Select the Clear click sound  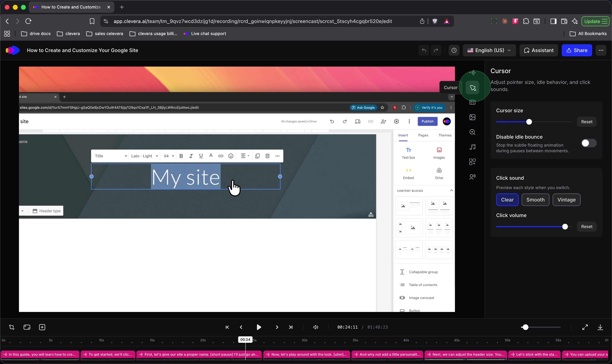coord(507,200)
